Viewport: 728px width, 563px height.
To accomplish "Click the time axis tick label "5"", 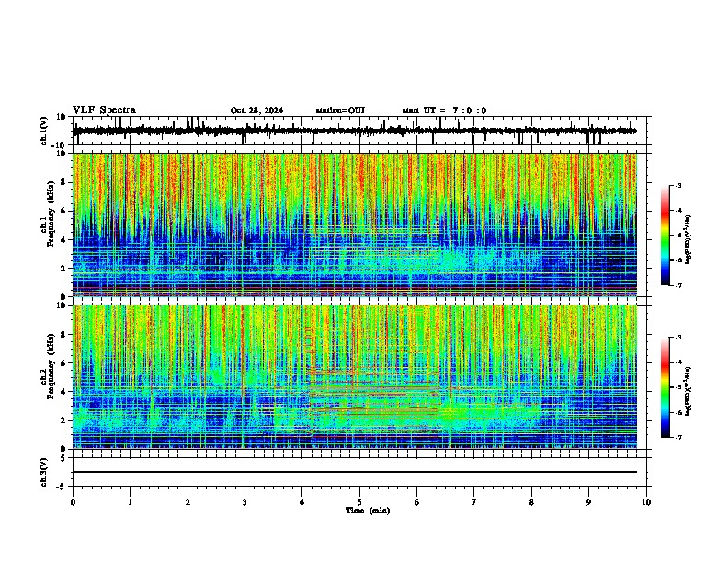I will tap(359, 502).
